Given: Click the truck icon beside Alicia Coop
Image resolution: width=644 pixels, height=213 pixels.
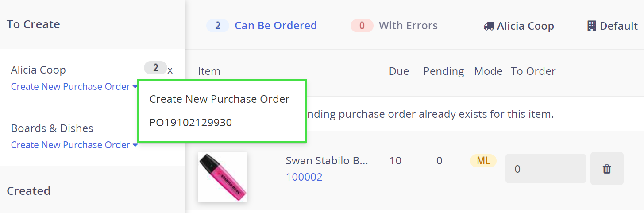Looking at the screenshot, I should tap(489, 27).
